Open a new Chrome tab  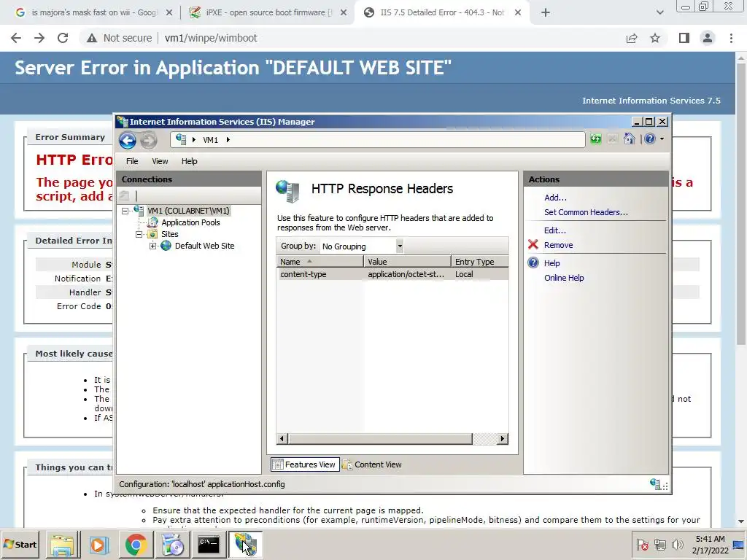click(x=546, y=13)
